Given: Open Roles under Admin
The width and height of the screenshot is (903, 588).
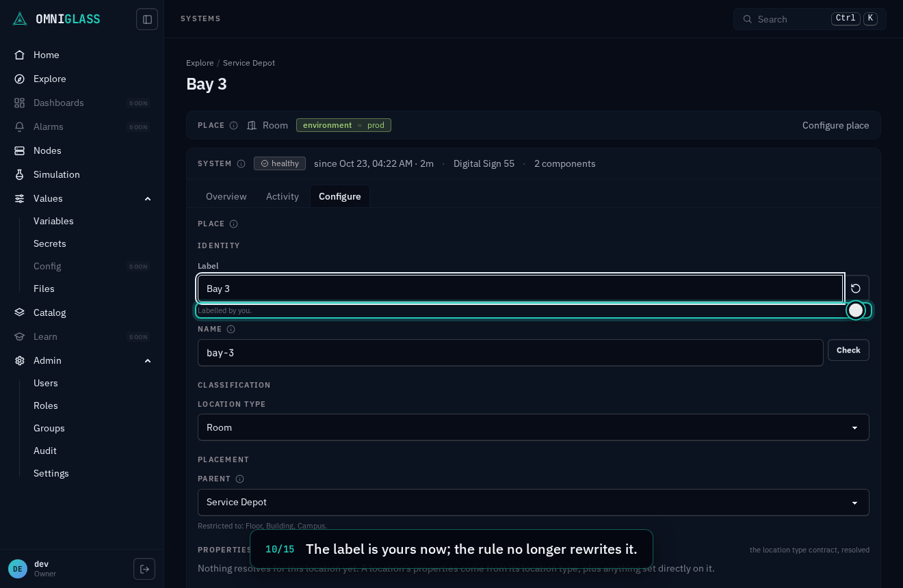Looking at the screenshot, I should [x=46, y=405].
